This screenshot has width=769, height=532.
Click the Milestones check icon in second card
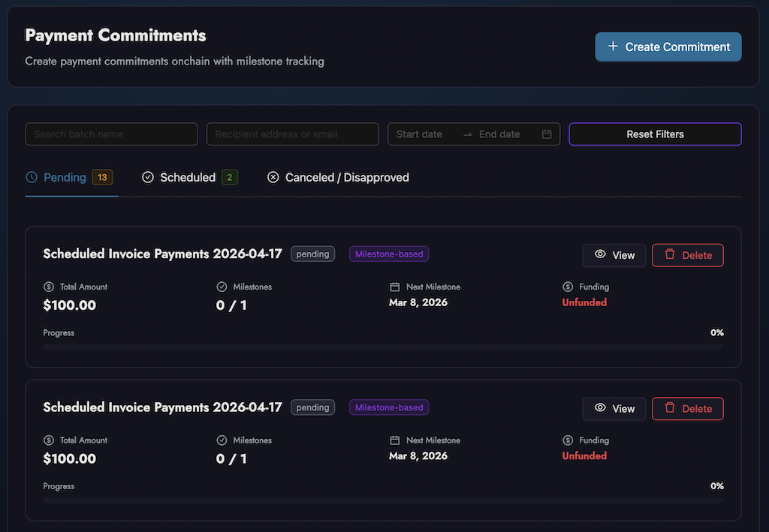pos(222,440)
